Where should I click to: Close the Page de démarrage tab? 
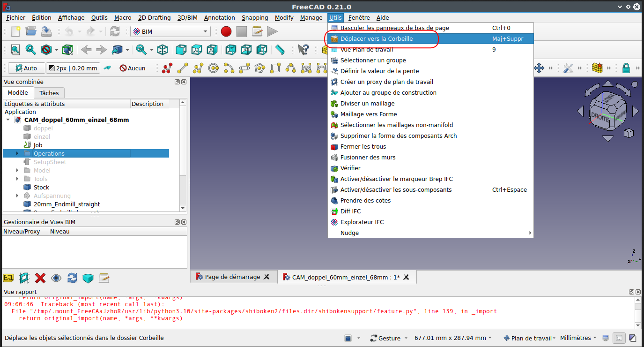(266, 277)
